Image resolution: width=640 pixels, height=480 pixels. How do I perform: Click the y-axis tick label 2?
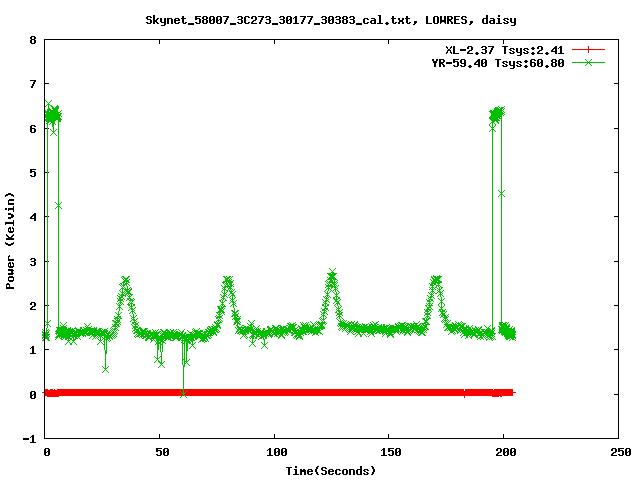33,306
